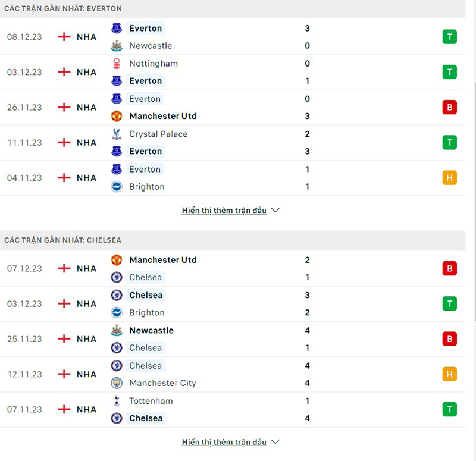The height and width of the screenshot is (461, 476).
Task: Click the Nottingham Forest tree logo
Action: 117,63
